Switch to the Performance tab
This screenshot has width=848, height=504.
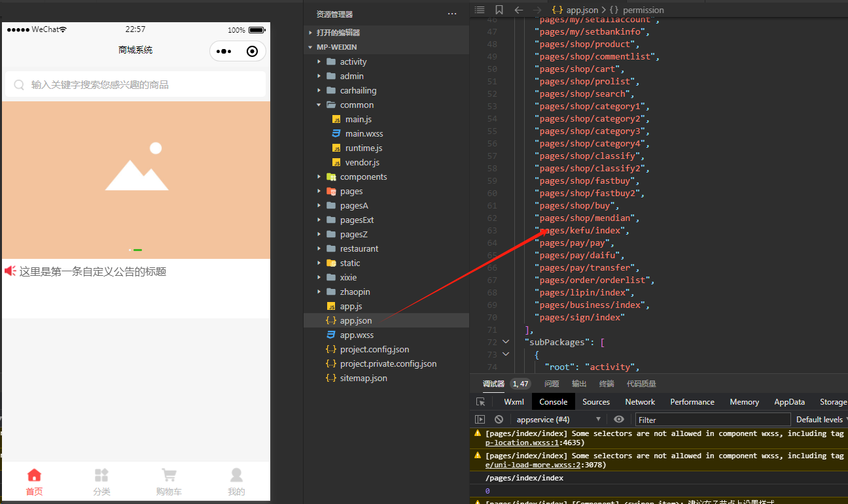tap(692, 402)
